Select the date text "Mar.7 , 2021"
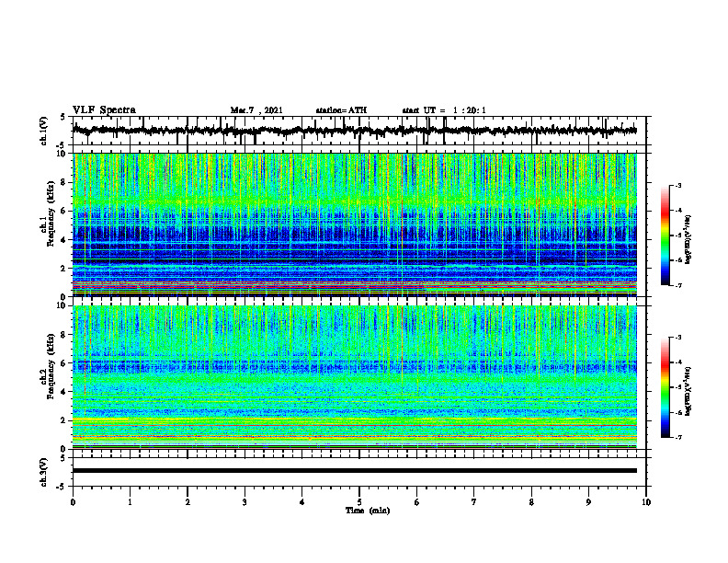The image size is (728, 563). [256, 110]
